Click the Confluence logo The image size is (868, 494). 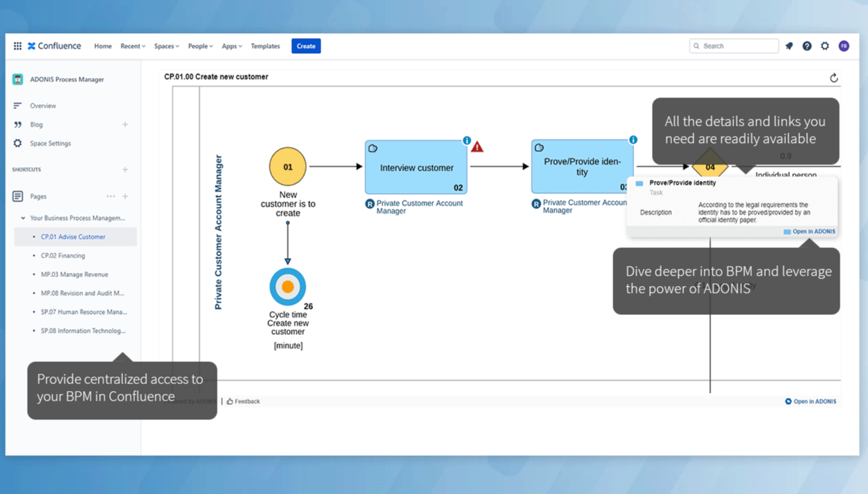click(55, 46)
